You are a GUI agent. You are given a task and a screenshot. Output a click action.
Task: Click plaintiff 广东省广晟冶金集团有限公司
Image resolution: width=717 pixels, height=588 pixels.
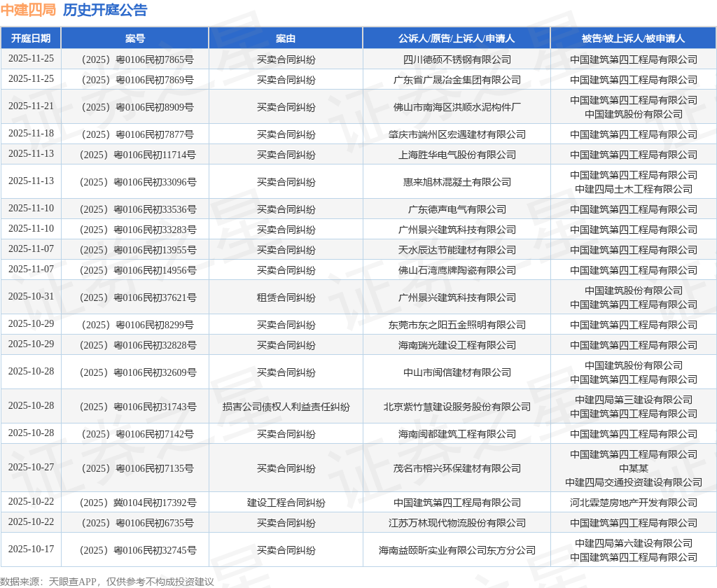point(457,80)
